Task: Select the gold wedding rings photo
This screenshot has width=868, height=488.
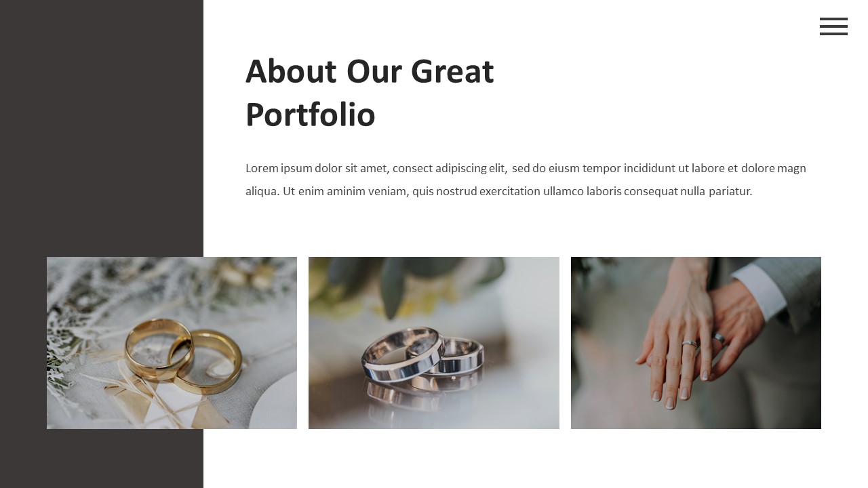Action: point(172,343)
